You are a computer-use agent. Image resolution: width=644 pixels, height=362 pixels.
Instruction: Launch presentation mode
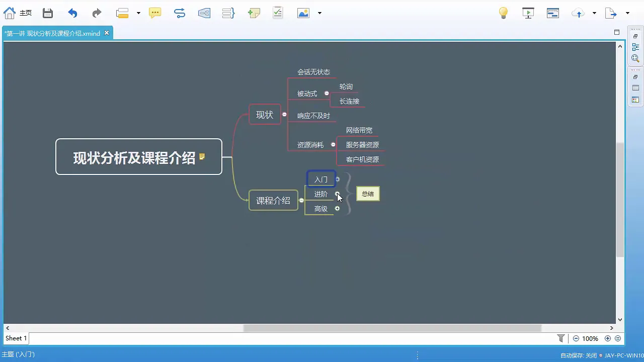528,14
